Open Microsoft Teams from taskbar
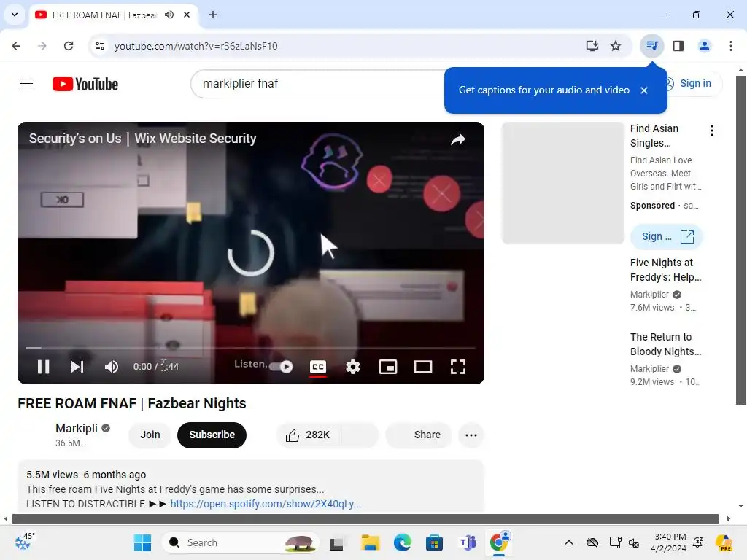This screenshot has height=560, width=747. click(468, 542)
